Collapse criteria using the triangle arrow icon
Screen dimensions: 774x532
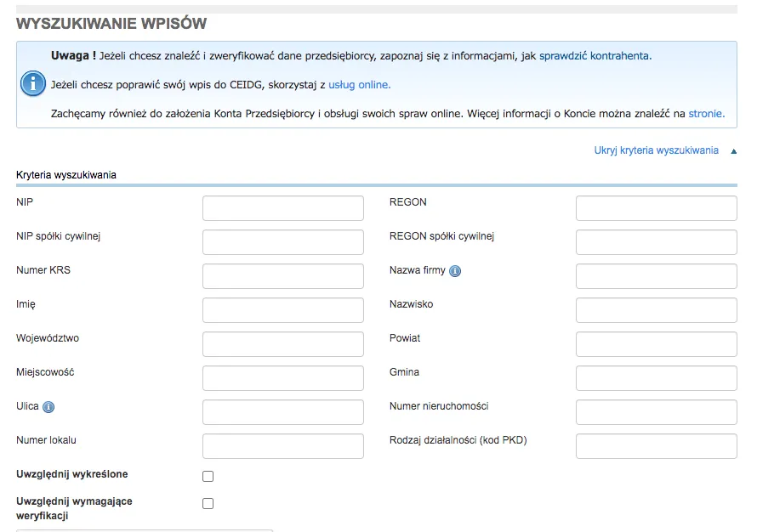pyautogui.click(x=733, y=151)
